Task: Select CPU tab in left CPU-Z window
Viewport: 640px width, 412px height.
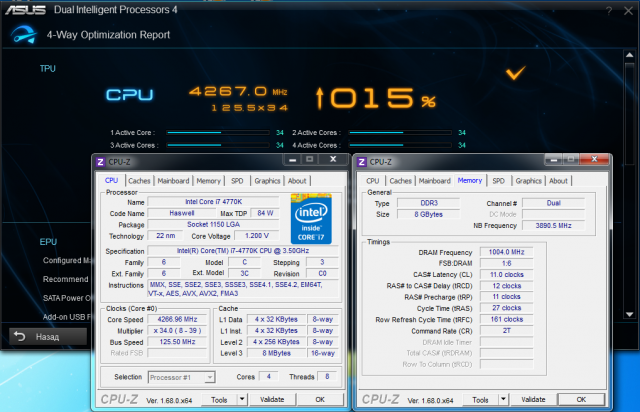Action: pyautogui.click(x=111, y=180)
